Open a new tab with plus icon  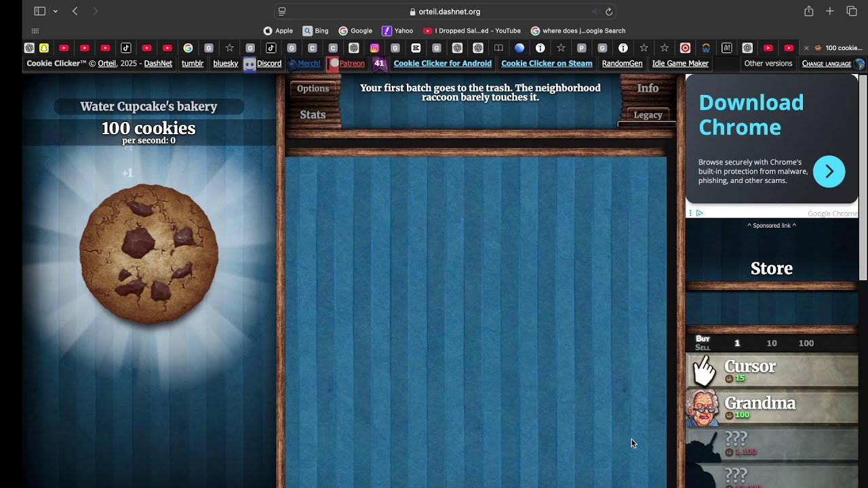click(x=829, y=12)
